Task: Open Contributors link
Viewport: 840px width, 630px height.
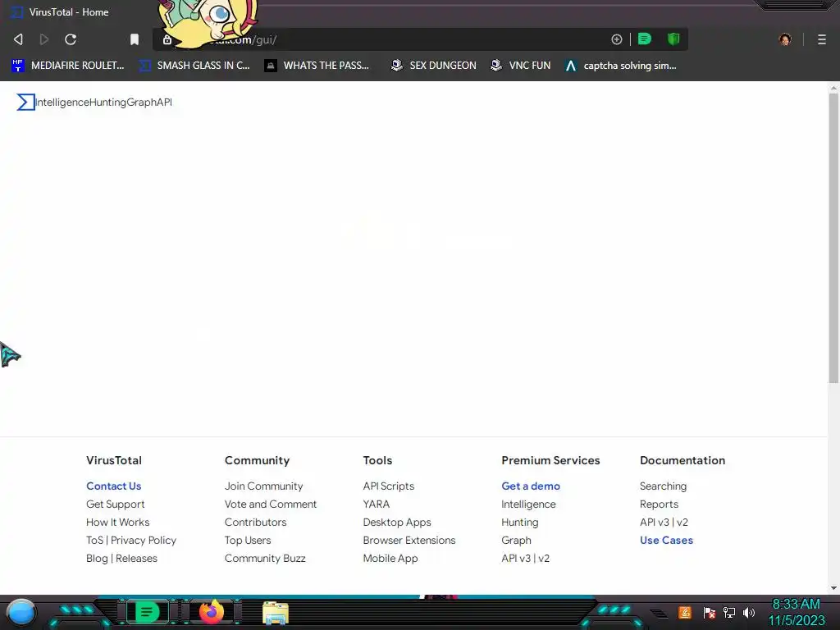Action: pos(256,522)
